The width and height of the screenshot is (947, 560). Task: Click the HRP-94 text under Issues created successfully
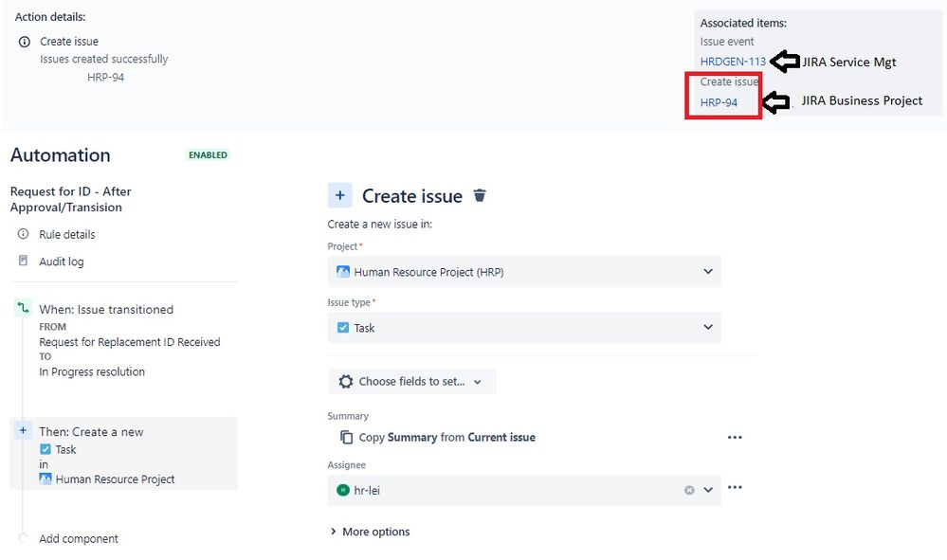(x=105, y=78)
